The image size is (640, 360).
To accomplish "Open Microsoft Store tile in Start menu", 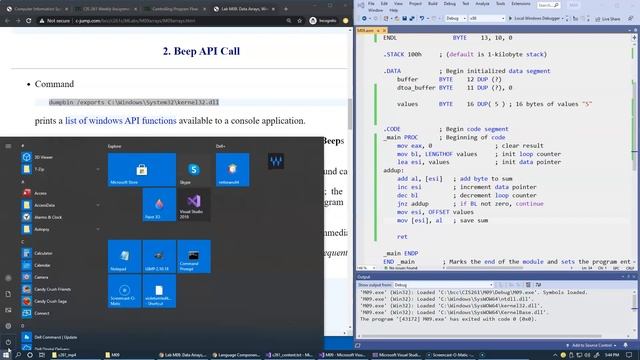I will coord(142,170).
